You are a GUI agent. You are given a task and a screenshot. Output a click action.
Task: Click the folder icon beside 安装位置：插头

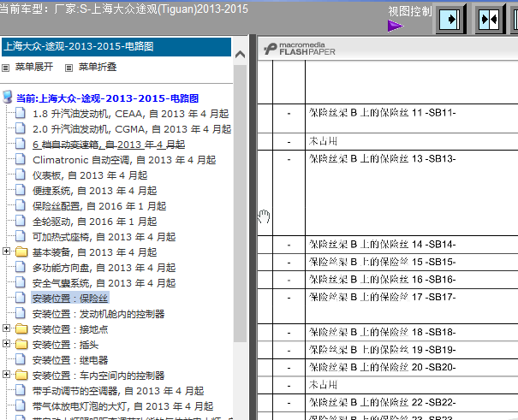click(21, 344)
